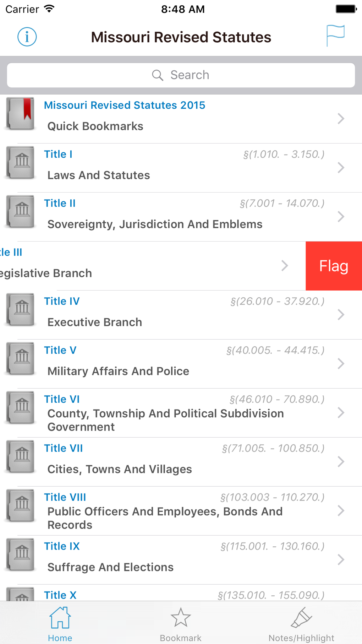Select the Title X row
The height and width of the screenshot is (644, 362).
point(177,594)
